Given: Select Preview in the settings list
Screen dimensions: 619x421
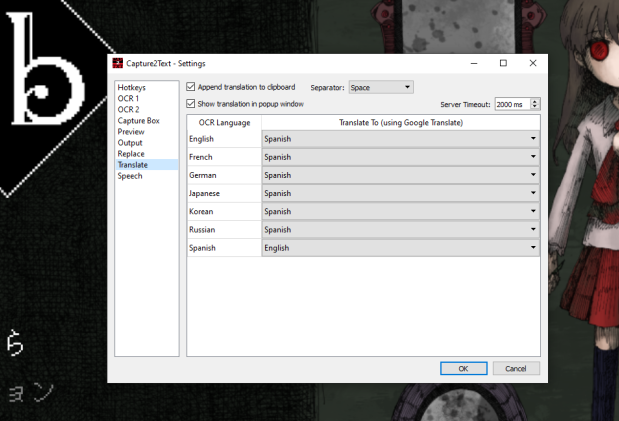Looking at the screenshot, I should (x=131, y=132).
